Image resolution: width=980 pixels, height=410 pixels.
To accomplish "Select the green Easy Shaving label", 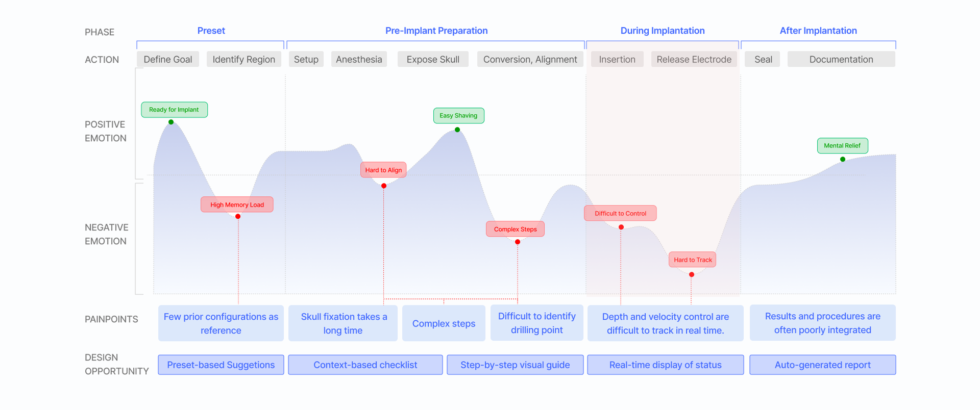I will pyautogui.click(x=458, y=116).
